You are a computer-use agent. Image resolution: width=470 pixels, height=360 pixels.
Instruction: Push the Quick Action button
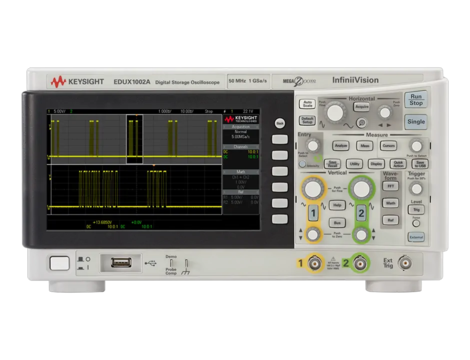(398, 164)
